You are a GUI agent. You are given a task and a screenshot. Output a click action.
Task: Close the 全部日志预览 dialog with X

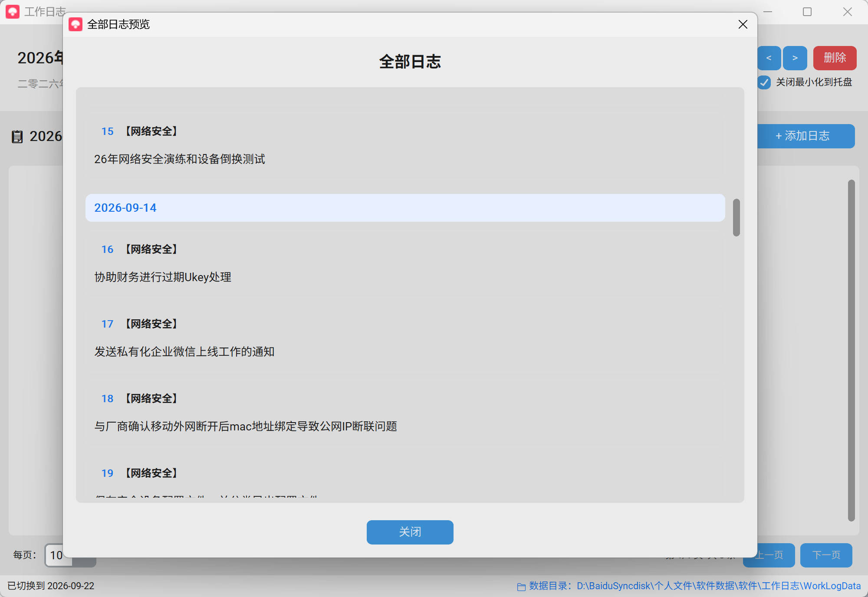tap(743, 24)
